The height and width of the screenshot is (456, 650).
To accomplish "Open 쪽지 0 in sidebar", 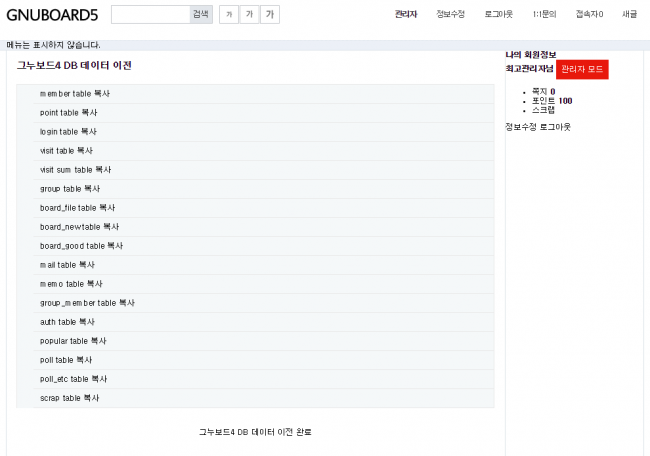I will (543, 92).
